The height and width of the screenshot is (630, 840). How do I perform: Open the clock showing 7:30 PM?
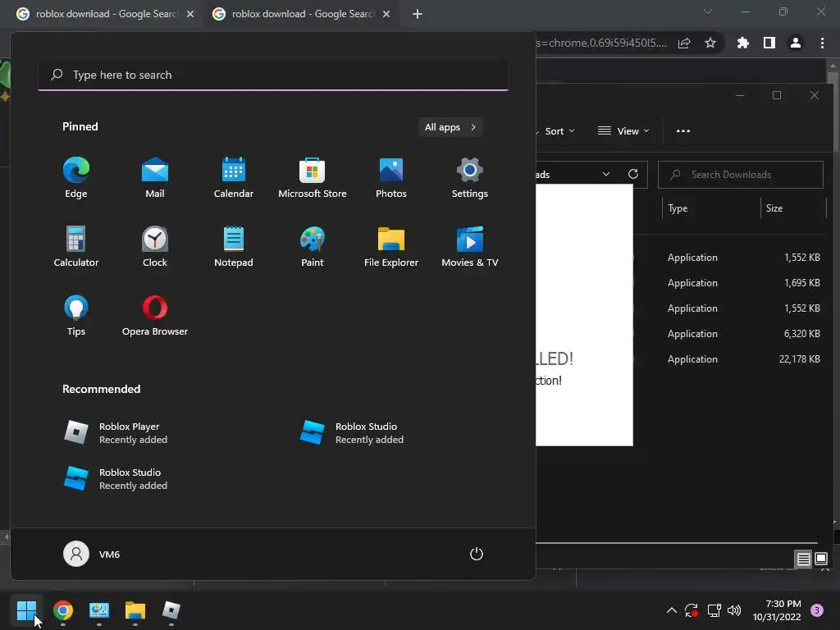(x=777, y=610)
